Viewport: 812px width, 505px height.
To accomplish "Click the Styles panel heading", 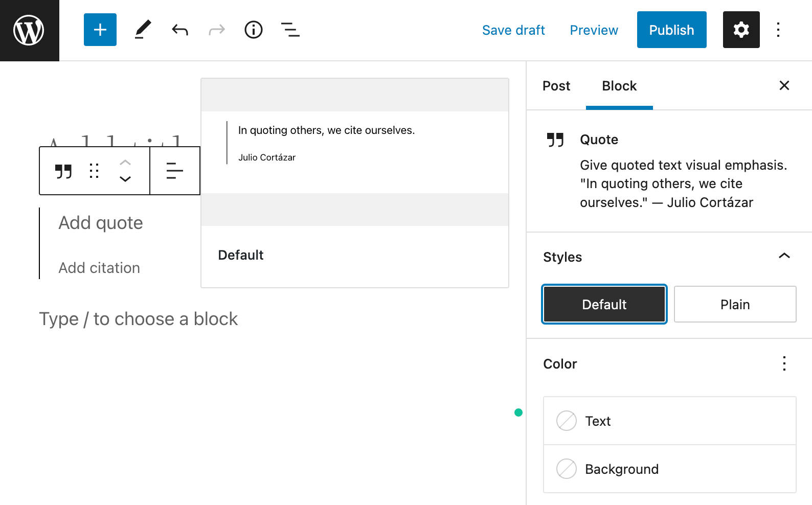I will [562, 257].
